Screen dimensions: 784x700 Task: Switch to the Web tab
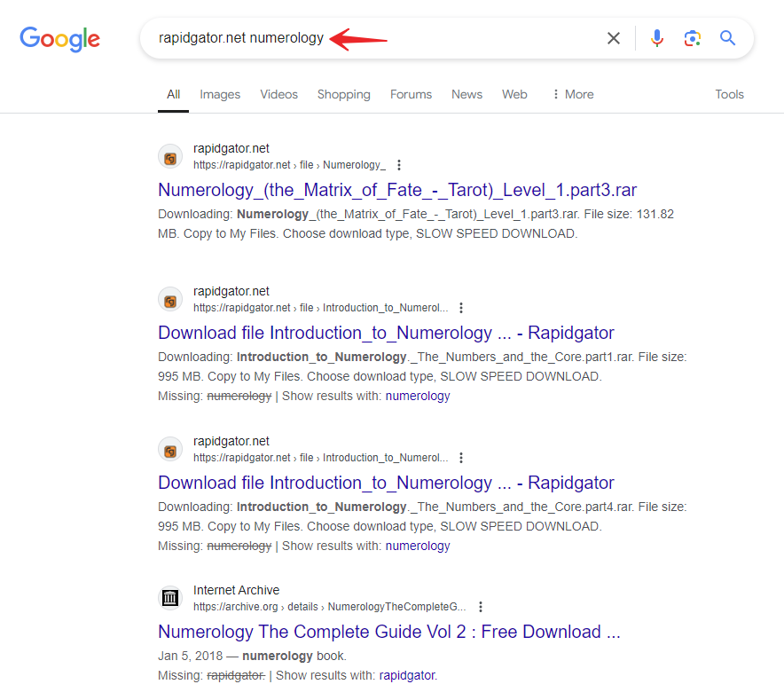[514, 95]
